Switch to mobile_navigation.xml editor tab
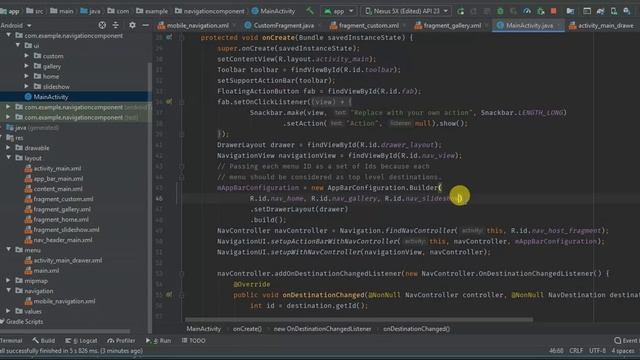640x360 pixels. [197, 25]
